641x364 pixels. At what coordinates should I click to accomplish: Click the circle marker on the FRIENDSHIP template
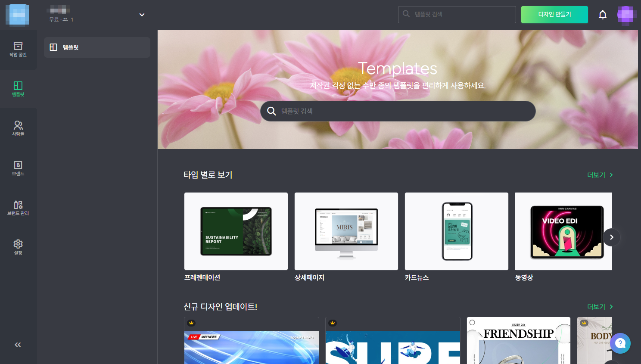[472, 323]
